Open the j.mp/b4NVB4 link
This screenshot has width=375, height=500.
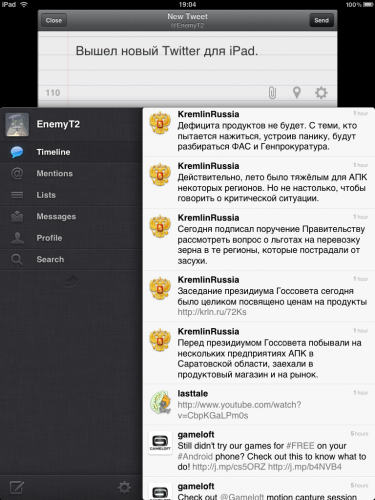[x=305, y=467]
